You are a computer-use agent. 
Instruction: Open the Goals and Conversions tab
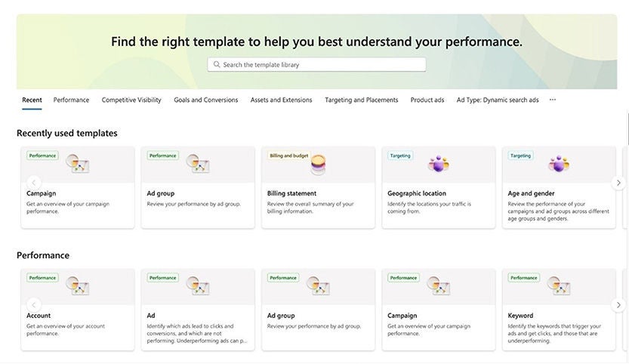205,100
